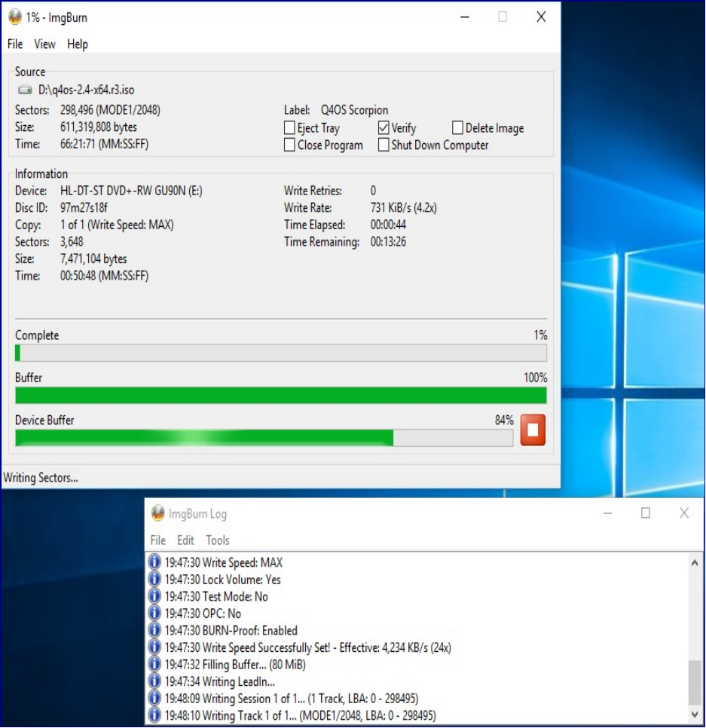Click the drive icon beside D:\q4os-2.4-x64.r3.iso
Screen dimensions: 706x728
(x=25, y=90)
